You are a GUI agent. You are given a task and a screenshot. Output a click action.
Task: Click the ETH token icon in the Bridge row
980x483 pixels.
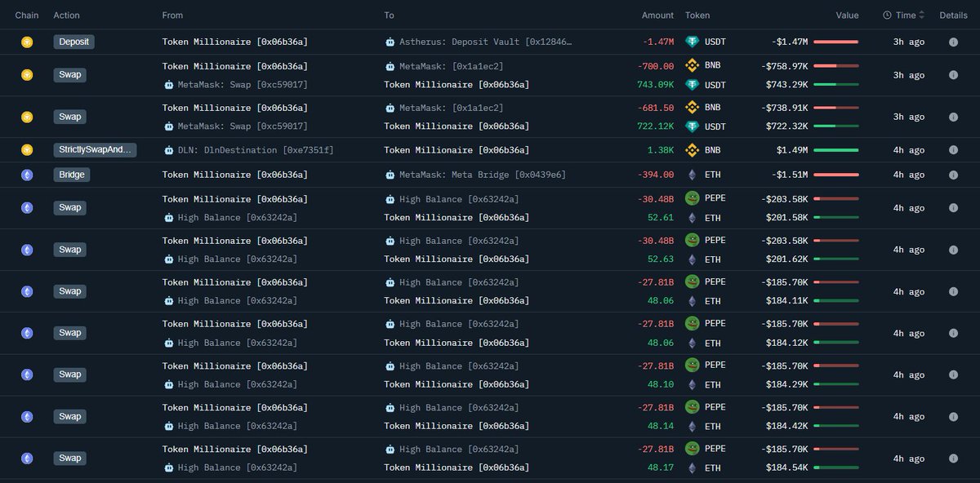pos(692,175)
